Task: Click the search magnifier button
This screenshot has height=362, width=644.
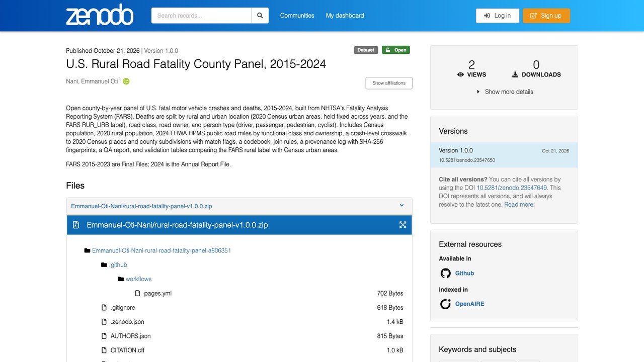Action: (260, 16)
